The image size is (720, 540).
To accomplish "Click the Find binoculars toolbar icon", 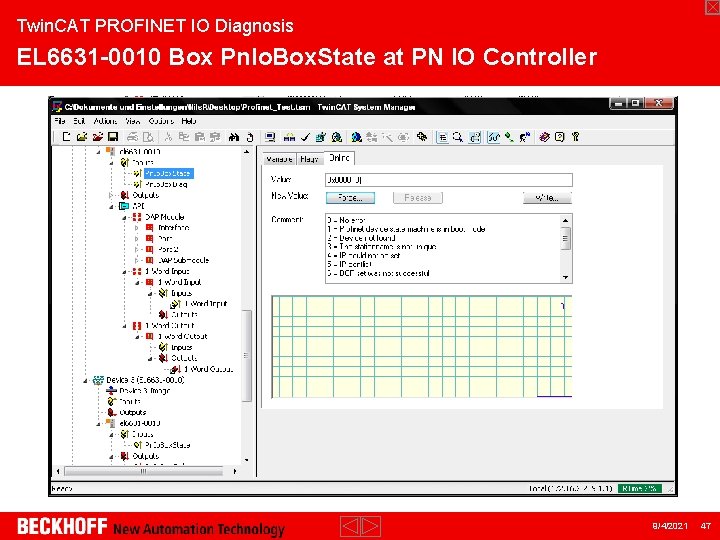I will tap(234, 137).
